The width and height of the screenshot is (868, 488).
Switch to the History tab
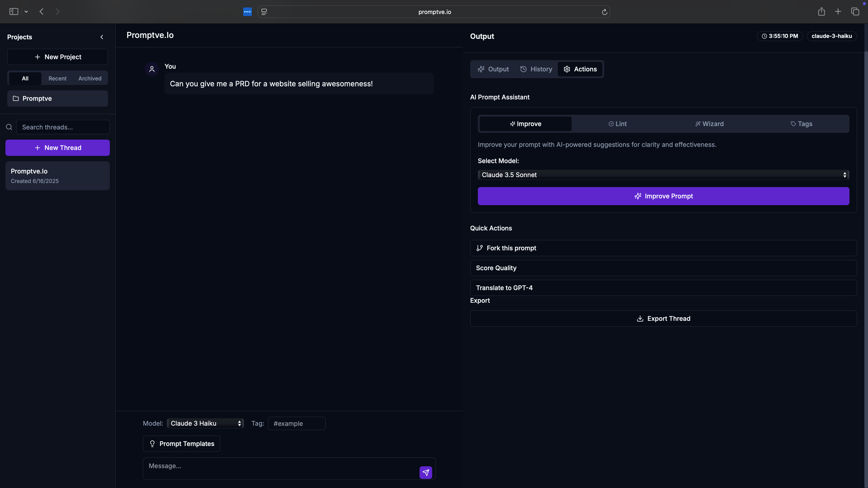click(x=536, y=69)
